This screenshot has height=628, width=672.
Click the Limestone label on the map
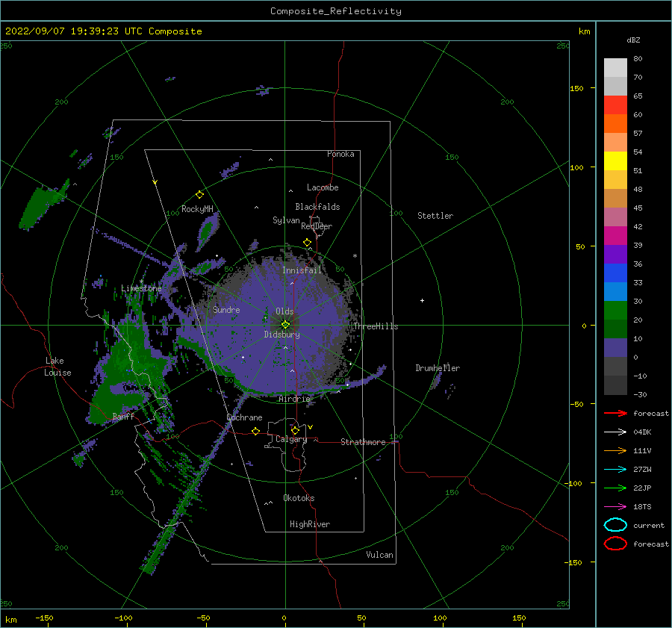click(141, 288)
